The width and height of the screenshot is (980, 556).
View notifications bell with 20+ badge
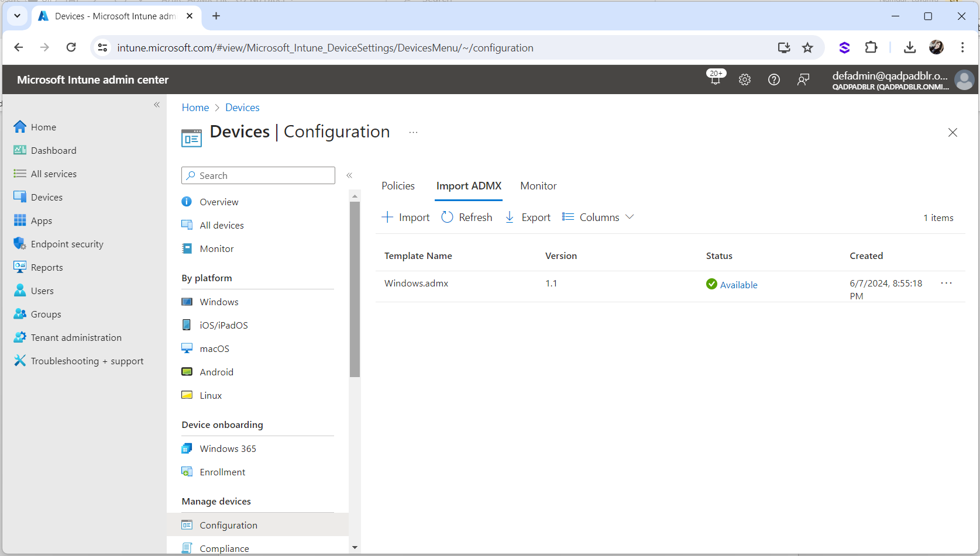(x=716, y=78)
